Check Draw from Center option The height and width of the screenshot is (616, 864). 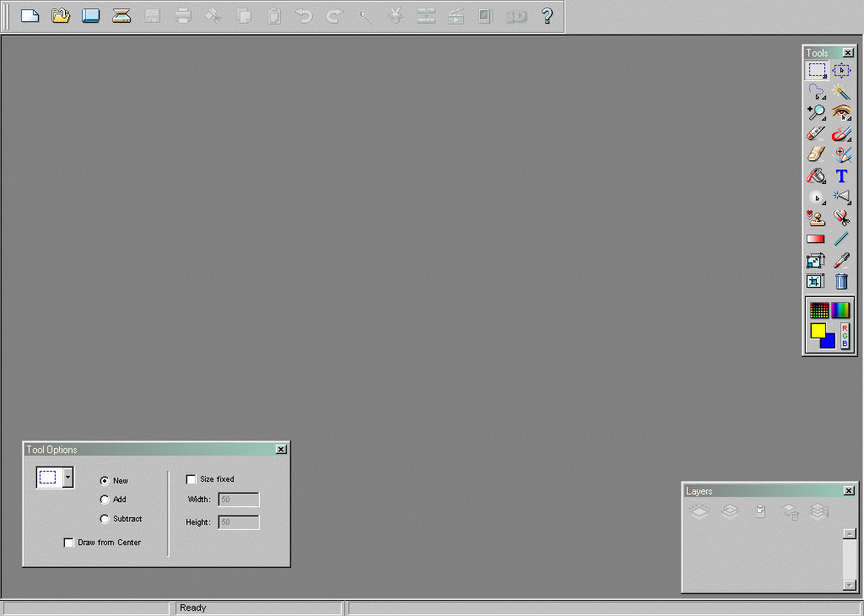tap(69, 543)
